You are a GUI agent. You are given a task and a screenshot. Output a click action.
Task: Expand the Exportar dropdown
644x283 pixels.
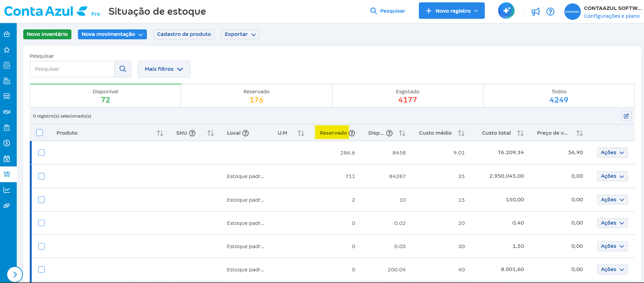coord(240,34)
